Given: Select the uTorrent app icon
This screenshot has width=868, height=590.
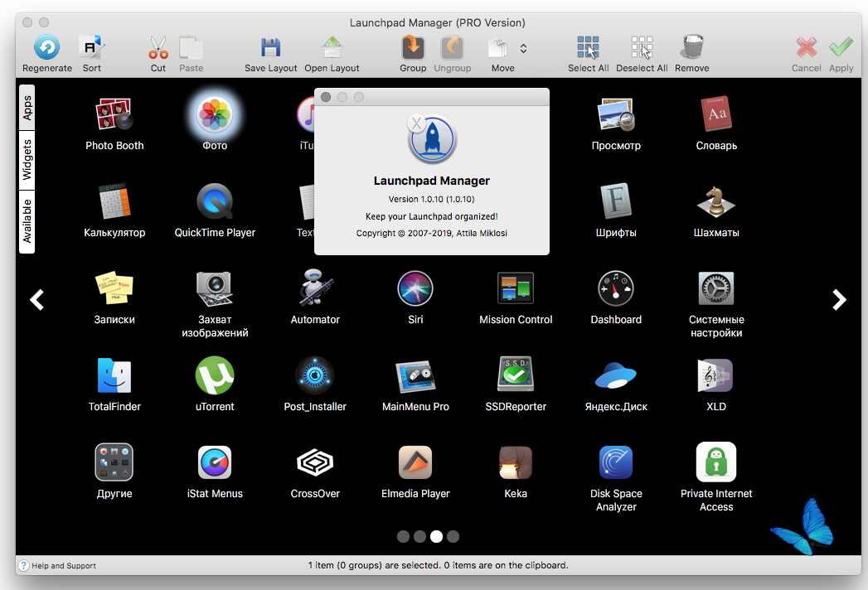Looking at the screenshot, I should click(215, 375).
